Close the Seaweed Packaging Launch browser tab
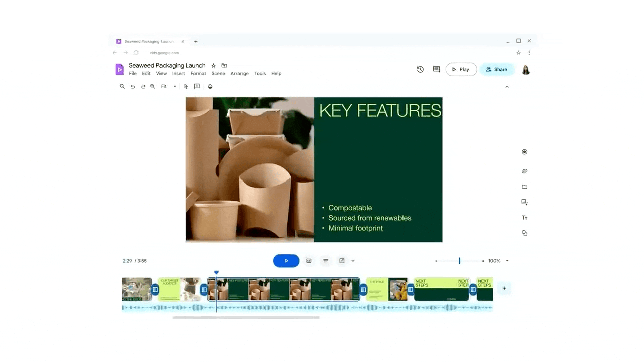This screenshot has height=362, width=644. click(x=183, y=41)
